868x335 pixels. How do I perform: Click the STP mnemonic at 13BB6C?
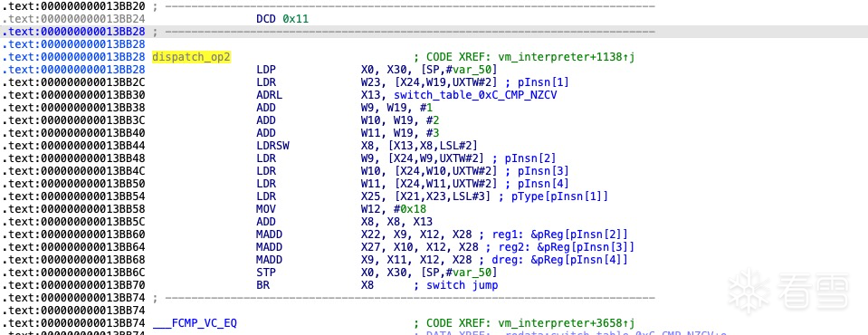tap(266, 273)
